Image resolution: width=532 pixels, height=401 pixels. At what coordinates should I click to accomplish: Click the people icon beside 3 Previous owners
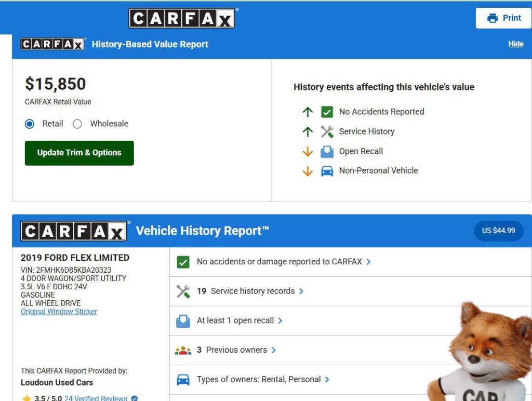click(183, 351)
